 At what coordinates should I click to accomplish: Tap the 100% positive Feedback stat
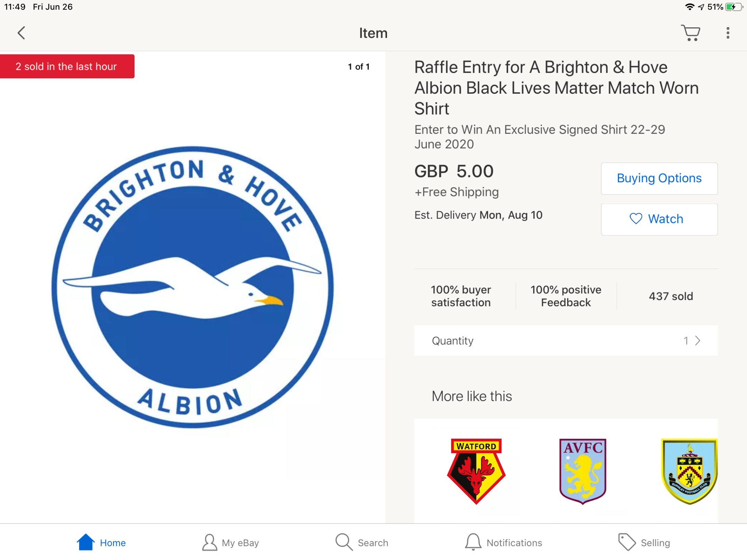[566, 296]
